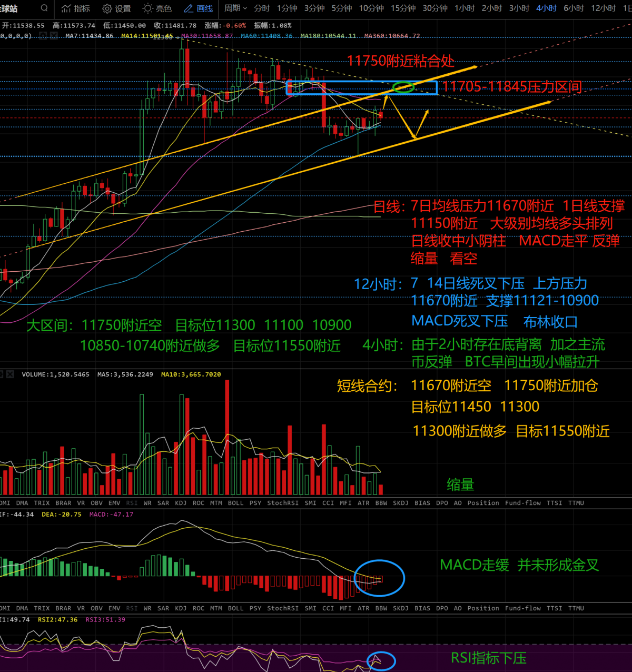Choose ATR in the row beneath the MACD chart
The width and height of the screenshot is (632, 672).
363,608
